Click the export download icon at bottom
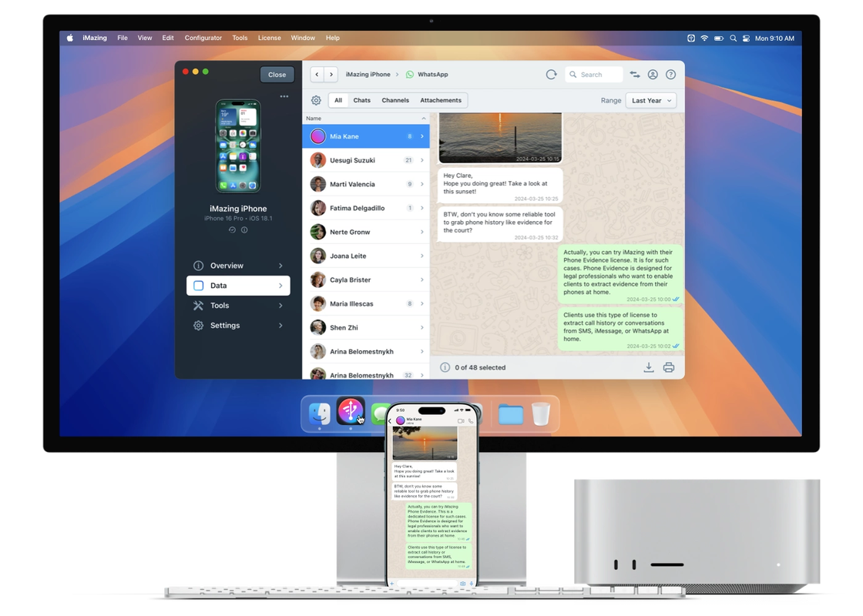This screenshot has height=616, width=863. pos(649,367)
